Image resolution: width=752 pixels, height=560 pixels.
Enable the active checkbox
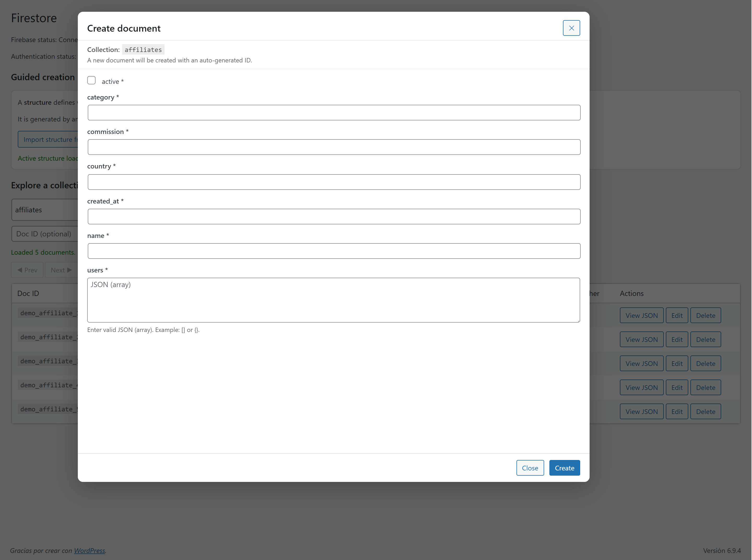pyautogui.click(x=91, y=80)
